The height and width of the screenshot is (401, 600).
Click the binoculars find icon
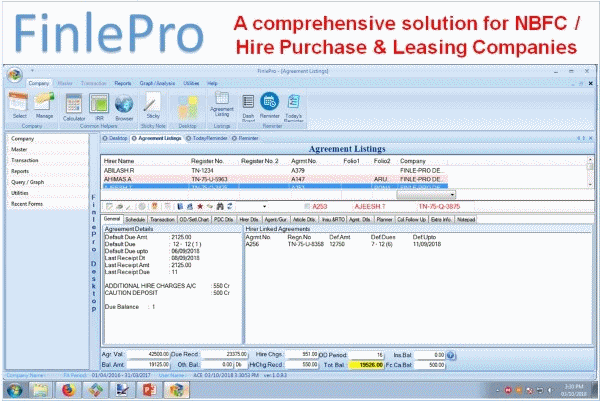click(220, 206)
